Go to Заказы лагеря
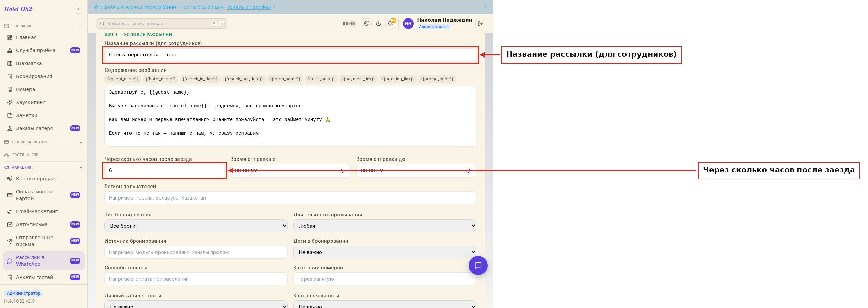The width and height of the screenshot is (868, 308). pos(44,128)
